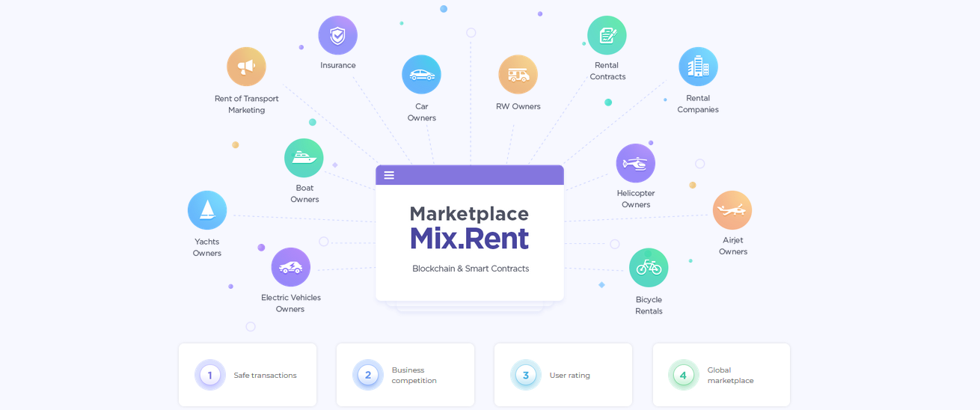Select the Boat Owners boat icon
The image size is (980, 410).
pos(304,158)
